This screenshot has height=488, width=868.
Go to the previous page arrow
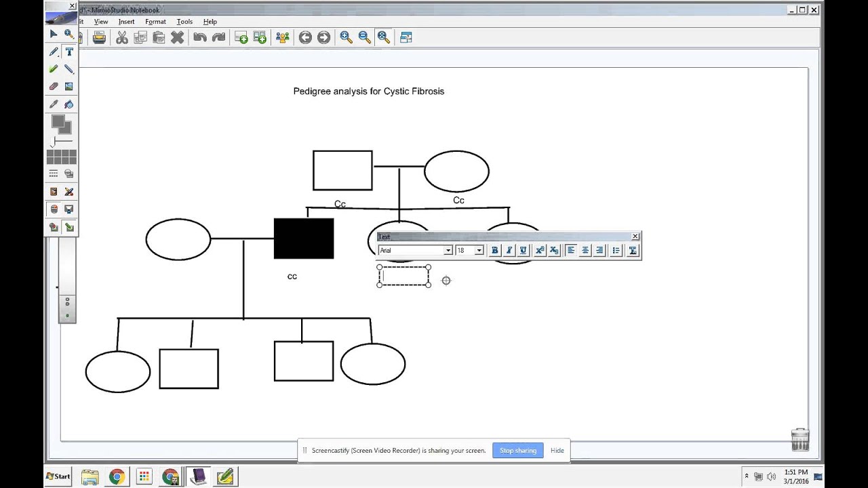(x=305, y=37)
